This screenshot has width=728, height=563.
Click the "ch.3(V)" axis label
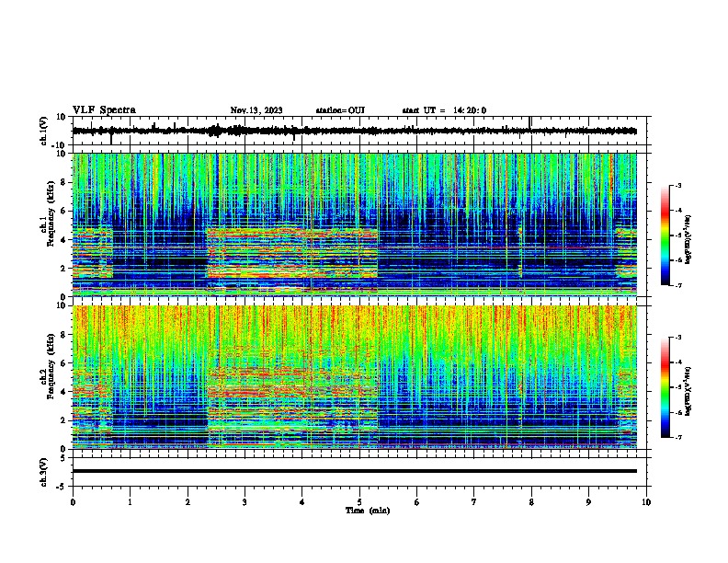coord(44,473)
